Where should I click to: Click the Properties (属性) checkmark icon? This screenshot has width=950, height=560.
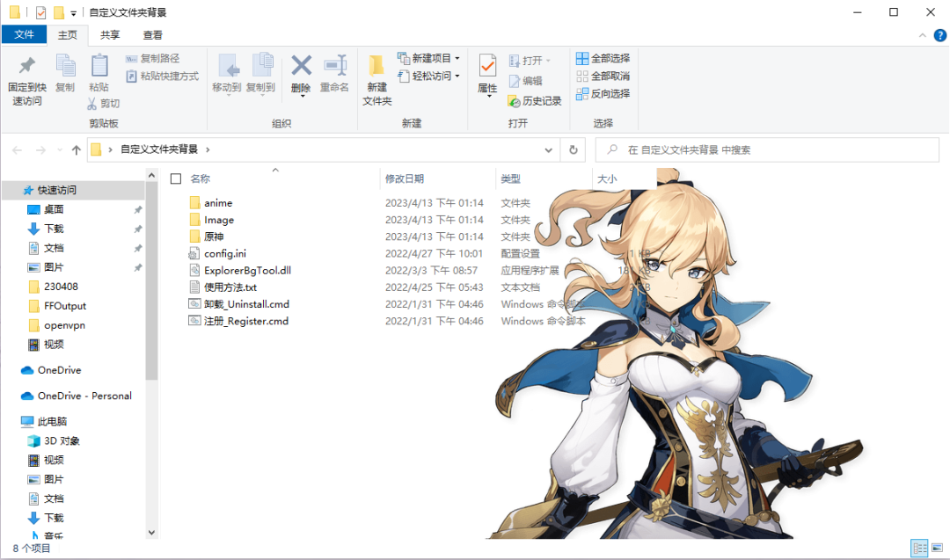[487, 66]
